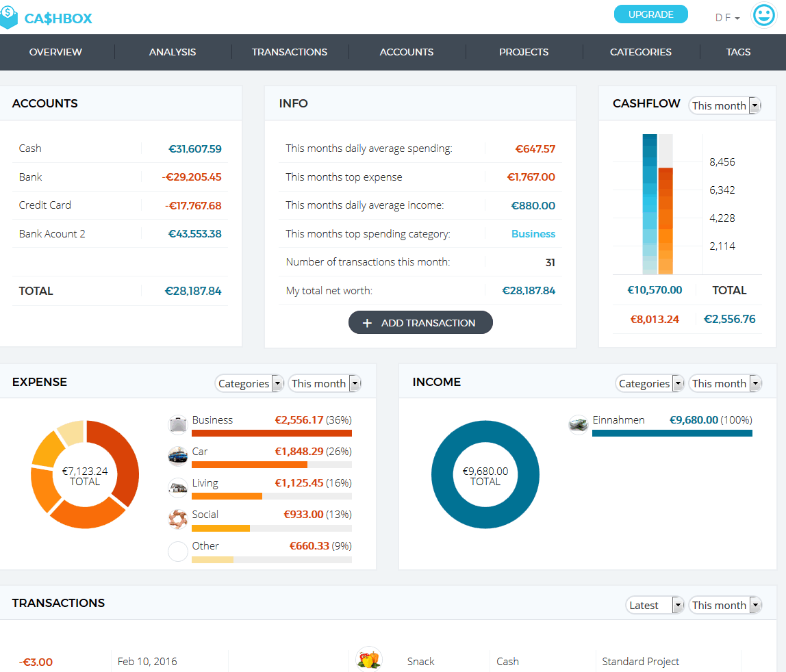786x672 pixels.
Task: Click the smiley face profile avatar
Action: tap(763, 15)
